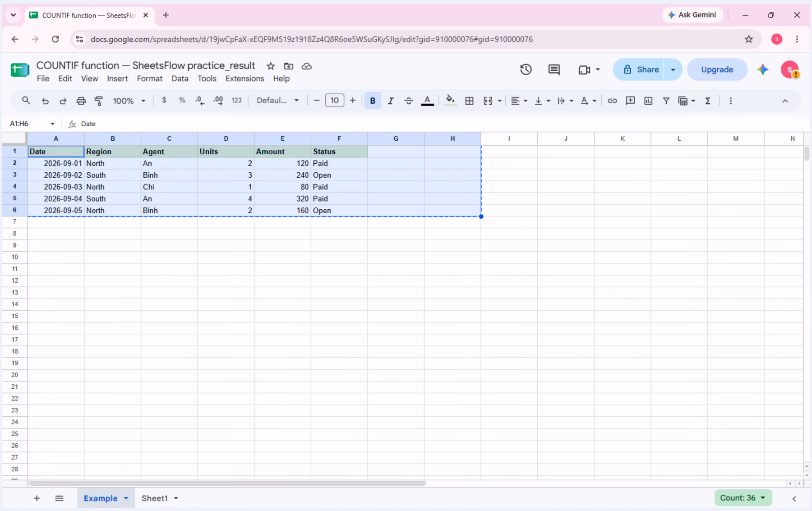Click the Share button
This screenshot has height=511, width=812.
pyautogui.click(x=639, y=69)
